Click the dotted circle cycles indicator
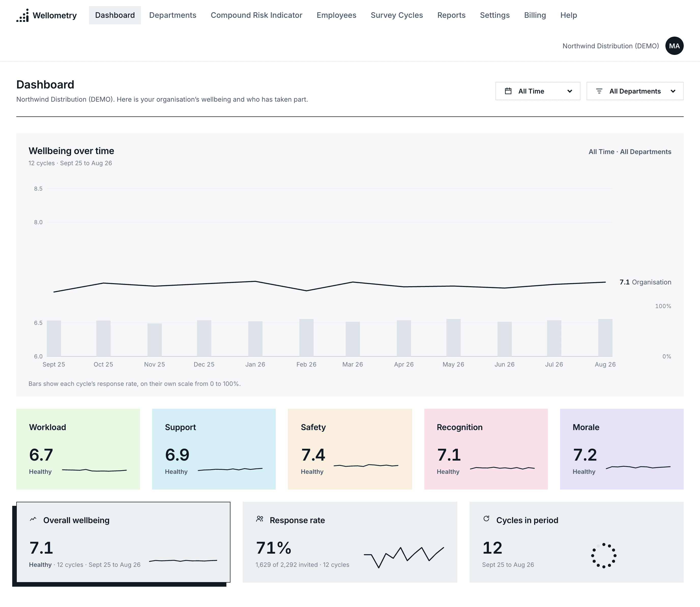Viewport: 700px width, 607px height. point(604,555)
